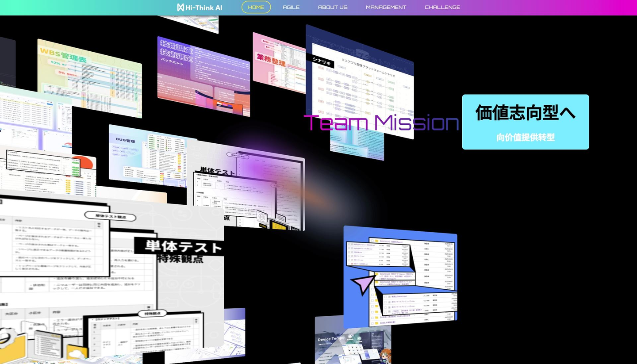The width and height of the screenshot is (637, 364).
Task: Open the CHALLENGE menu item
Action: 442,7
